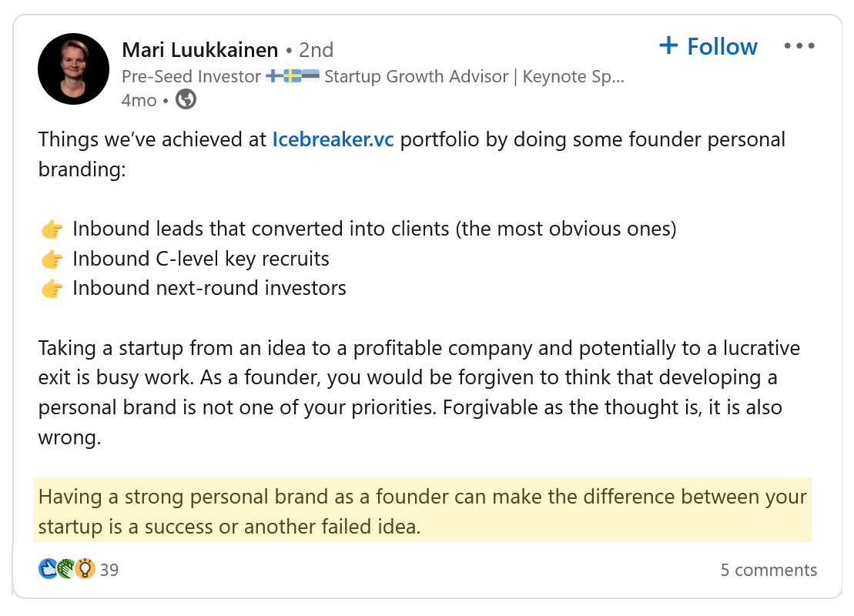Open the three-dot post options menu
The height and width of the screenshot is (616, 854).
click(799, 45)
